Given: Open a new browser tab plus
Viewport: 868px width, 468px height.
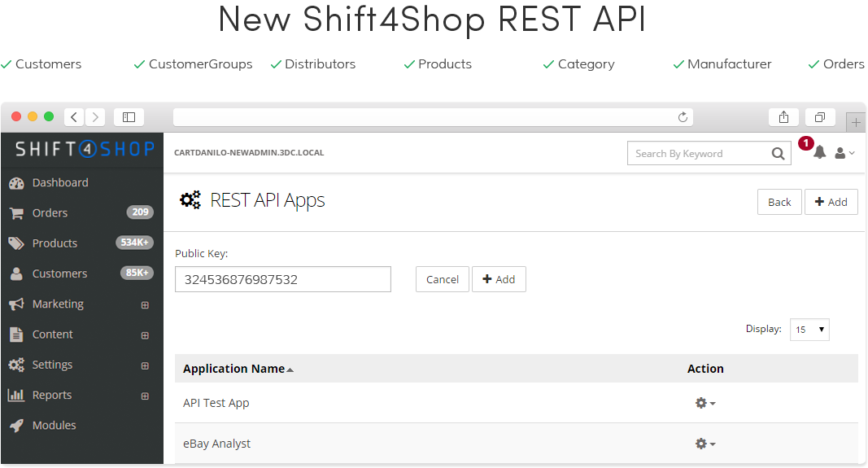Looking at the screenshot, I should pyautogui.click(x=856, y=122).
